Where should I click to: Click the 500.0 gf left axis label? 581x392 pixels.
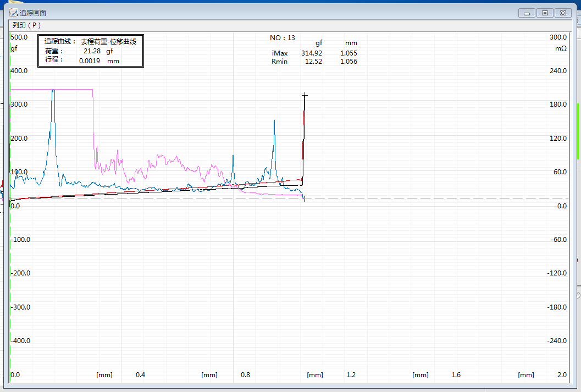[19, 37]
